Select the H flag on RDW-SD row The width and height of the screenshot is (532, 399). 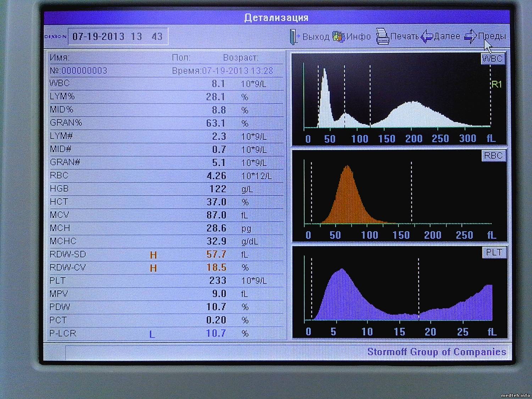click(153, 255)
